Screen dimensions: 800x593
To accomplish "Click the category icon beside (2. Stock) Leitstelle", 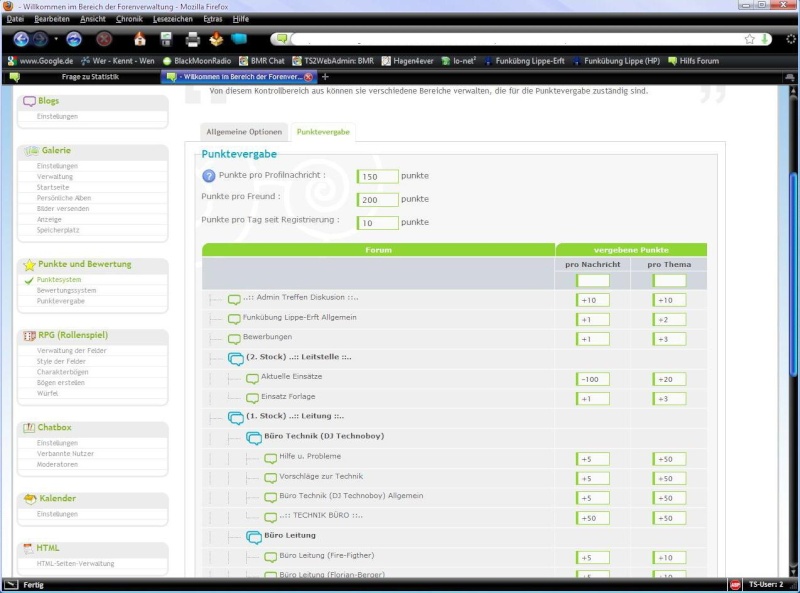I will tap(235, 359).
